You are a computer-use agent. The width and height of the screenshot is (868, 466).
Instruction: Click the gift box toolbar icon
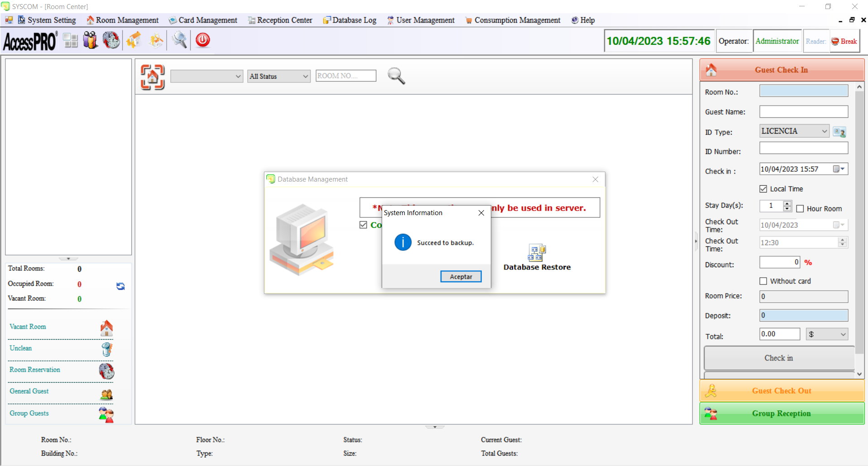[91, 40]
